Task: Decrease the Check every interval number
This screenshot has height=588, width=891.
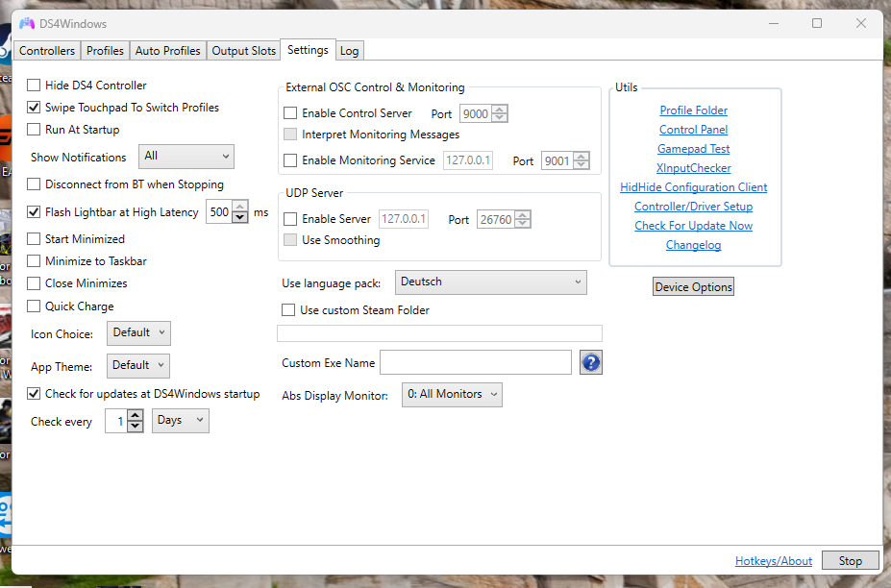Action: coord(136,427)
